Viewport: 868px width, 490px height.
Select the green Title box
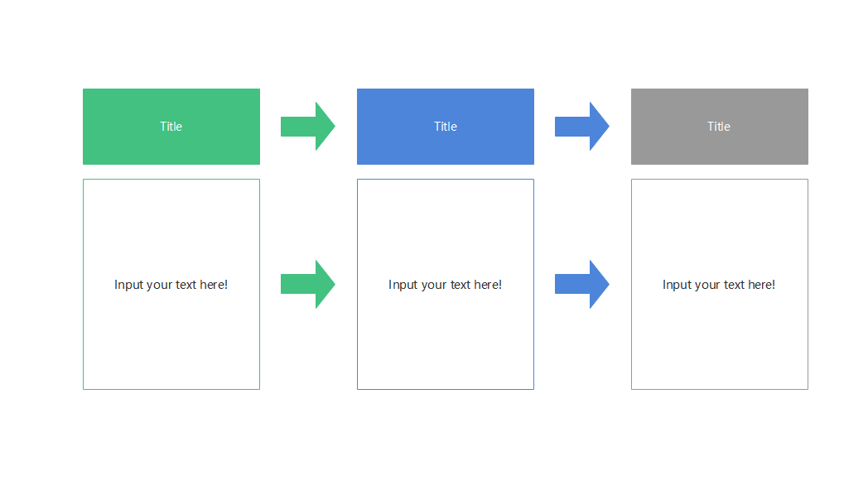[x=171, y=127]
